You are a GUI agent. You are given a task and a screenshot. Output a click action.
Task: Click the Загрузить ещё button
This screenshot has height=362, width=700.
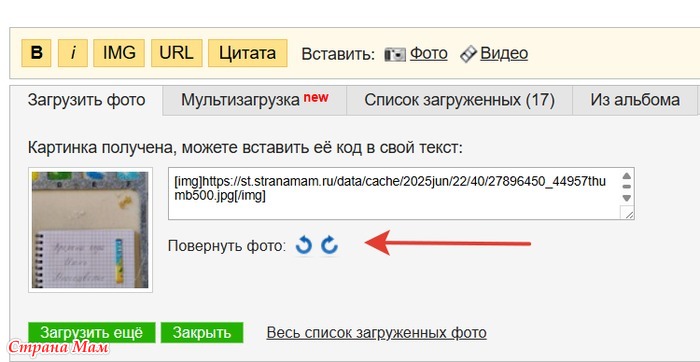(92, 333)
